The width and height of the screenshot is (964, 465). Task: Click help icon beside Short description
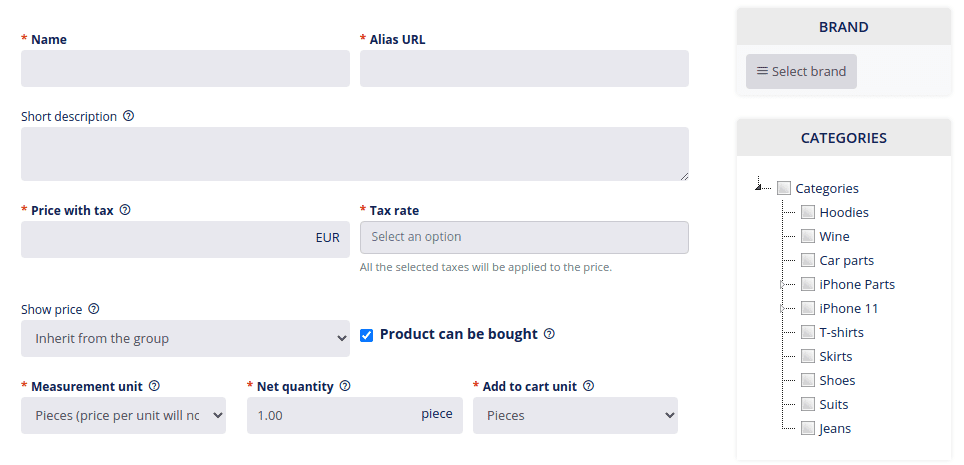pos(128,116)
